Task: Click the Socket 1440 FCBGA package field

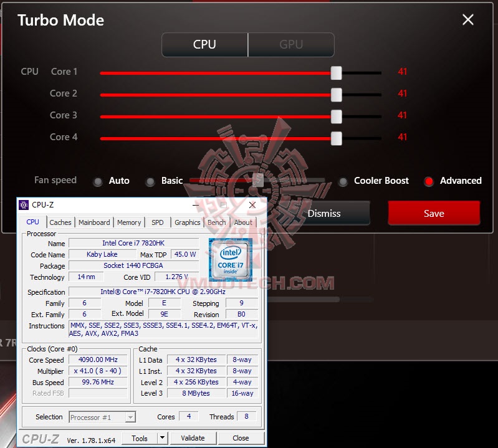Action: point(134,265)
